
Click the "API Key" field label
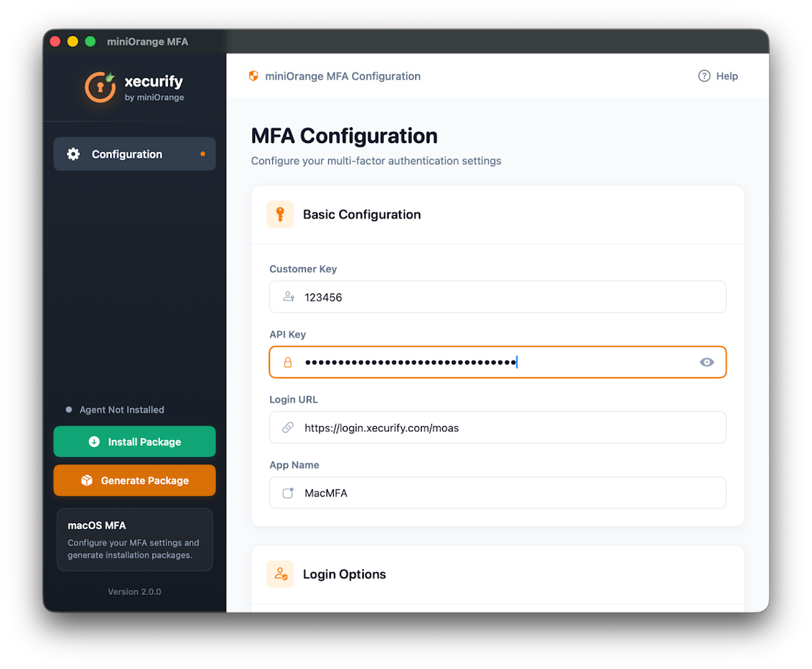coord(288,334)
